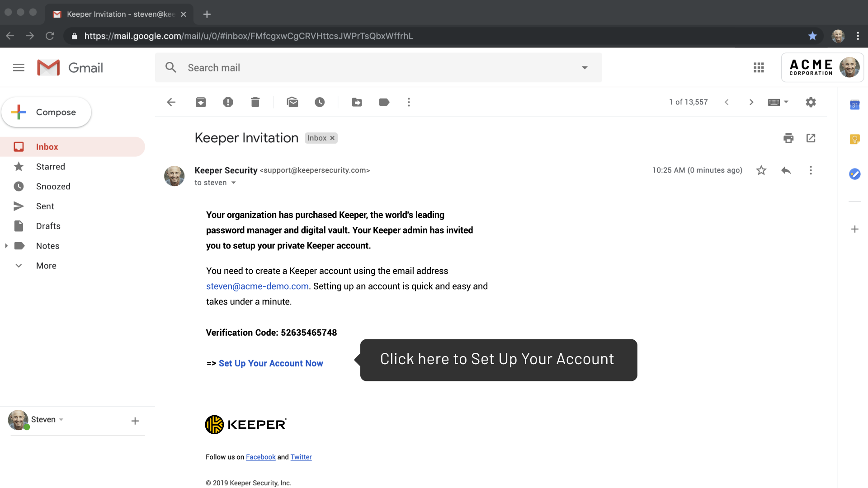The width and height of the screenshot is (868, 488).
Task: Toggle the main menu hamburger
Action: coord(19,68)
